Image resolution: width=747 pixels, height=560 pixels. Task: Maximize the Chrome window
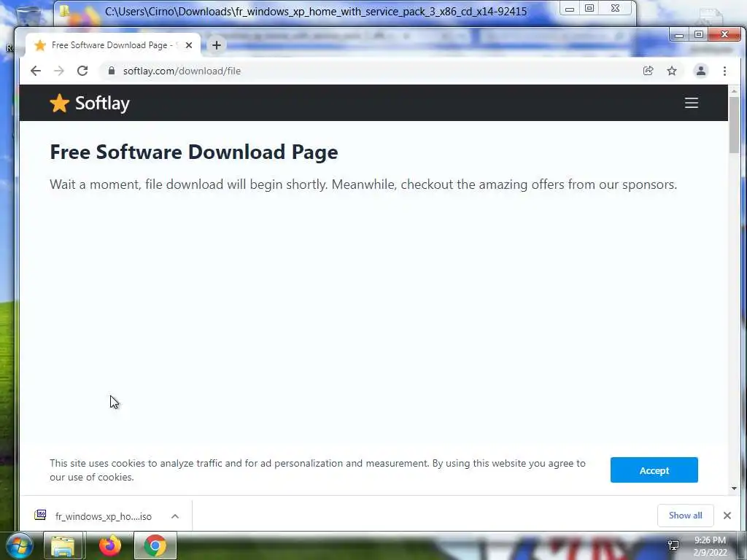coord(698,35)
